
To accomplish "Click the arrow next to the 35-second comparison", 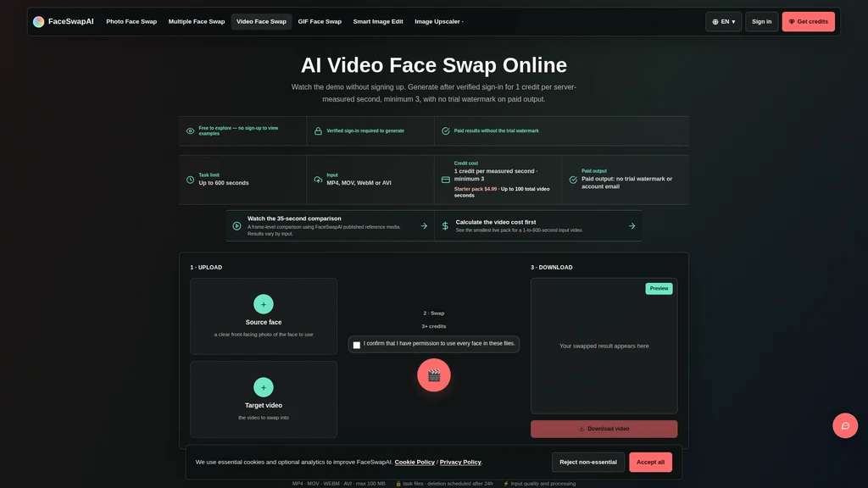I will coord(424,225).
